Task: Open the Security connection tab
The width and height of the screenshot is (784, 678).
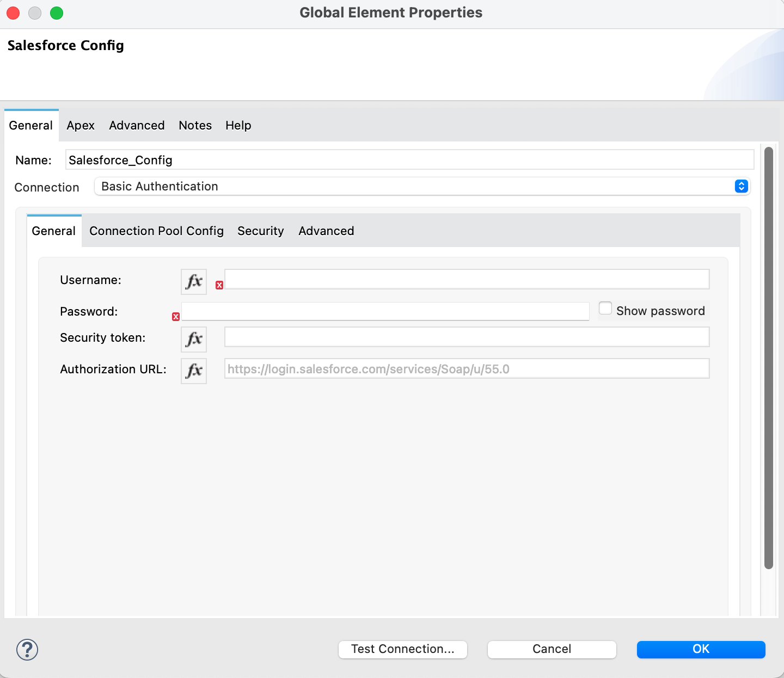Action: click(x=260, y=231)
